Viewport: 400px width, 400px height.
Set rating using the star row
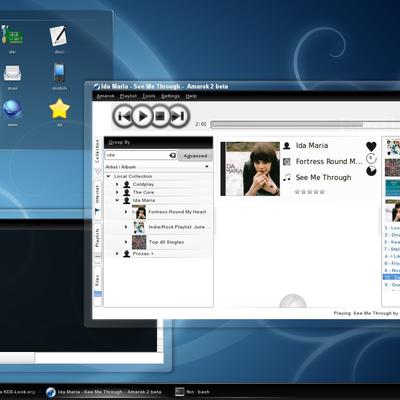pyautogui.click(x=310, y=192)
